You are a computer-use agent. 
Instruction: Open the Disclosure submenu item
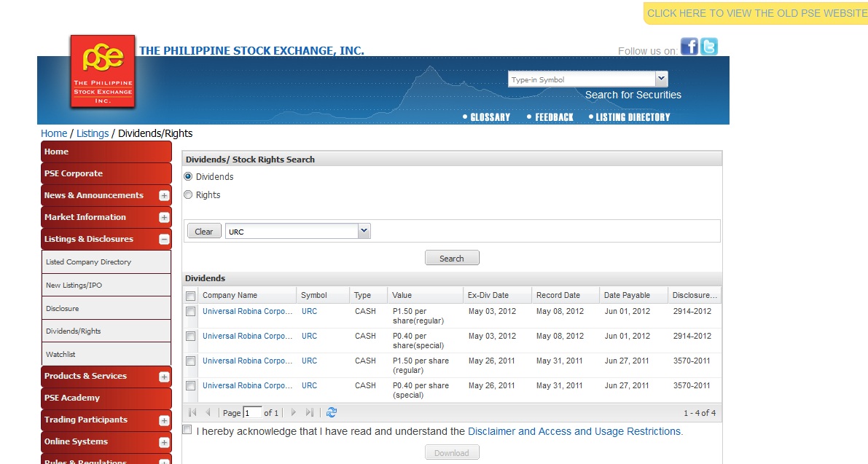[106, 309]
